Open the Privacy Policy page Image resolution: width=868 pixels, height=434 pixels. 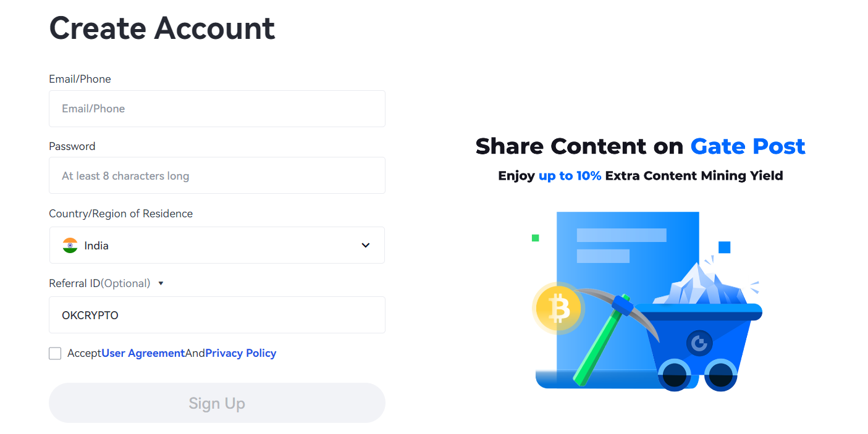pyautogui.click(x=240, y=353)
